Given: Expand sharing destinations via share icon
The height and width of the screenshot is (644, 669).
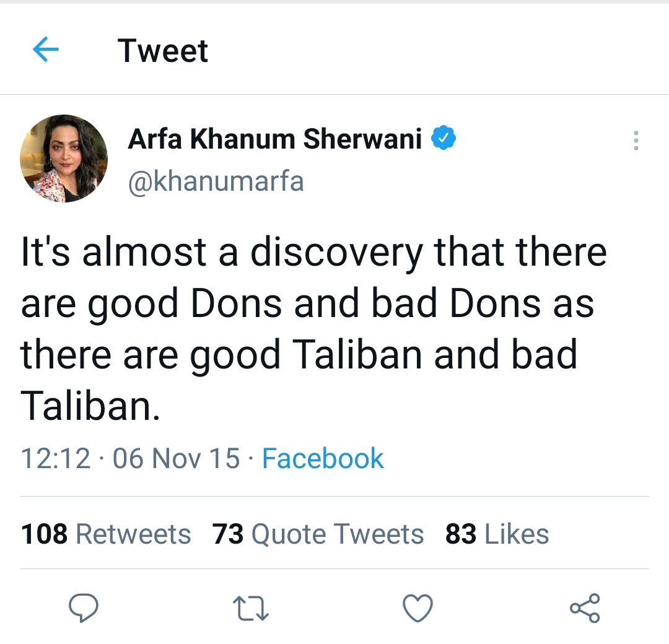Looking at the screenshot, I should [585, 609].
